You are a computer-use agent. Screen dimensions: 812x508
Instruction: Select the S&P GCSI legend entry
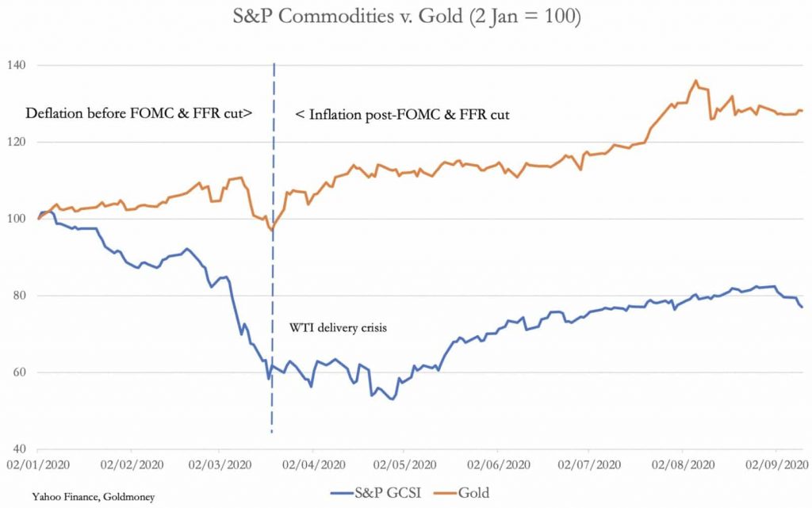click(x=376, y=492)
